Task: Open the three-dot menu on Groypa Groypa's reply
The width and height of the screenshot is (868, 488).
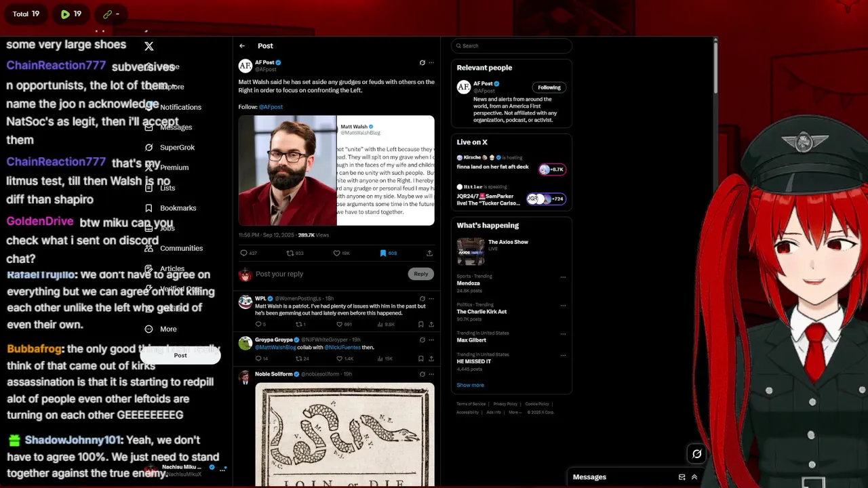Action: [431, 340]
